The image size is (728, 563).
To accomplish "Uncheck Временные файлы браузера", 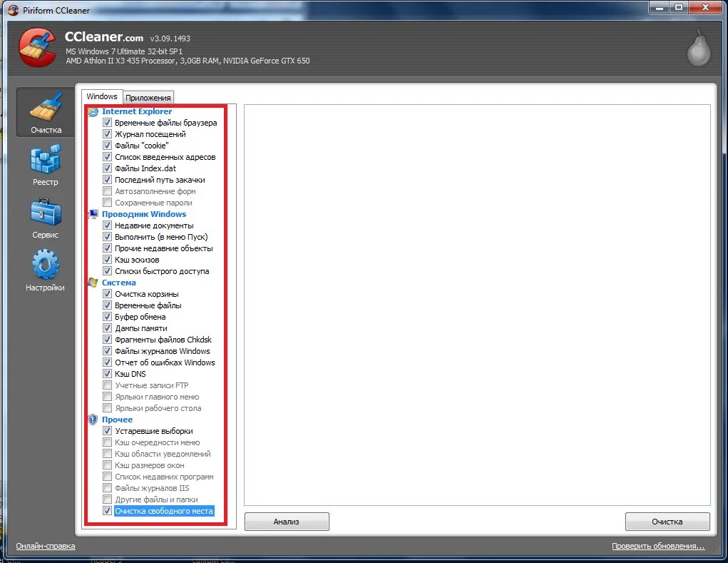I will [x=107, y=123].
